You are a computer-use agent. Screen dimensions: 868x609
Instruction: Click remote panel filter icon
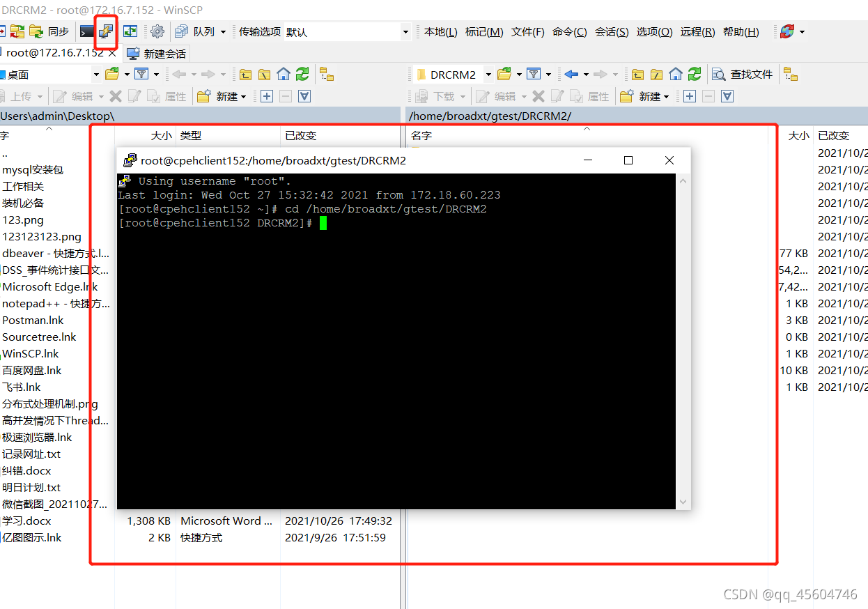(x=534, y=74)
